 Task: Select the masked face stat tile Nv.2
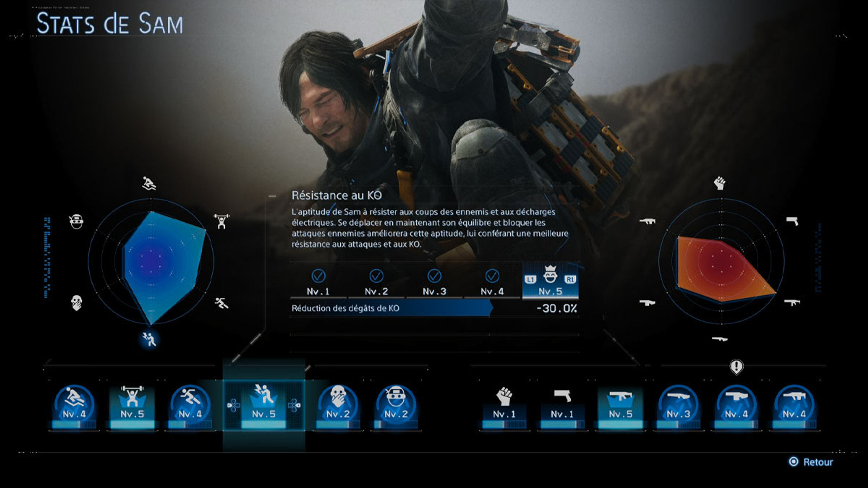[396, 407]
